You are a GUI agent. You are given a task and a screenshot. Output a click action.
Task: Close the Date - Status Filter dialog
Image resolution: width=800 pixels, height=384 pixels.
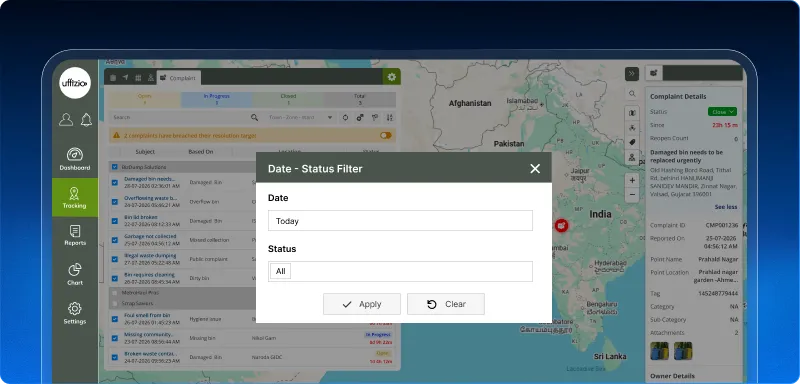point(535,168)
